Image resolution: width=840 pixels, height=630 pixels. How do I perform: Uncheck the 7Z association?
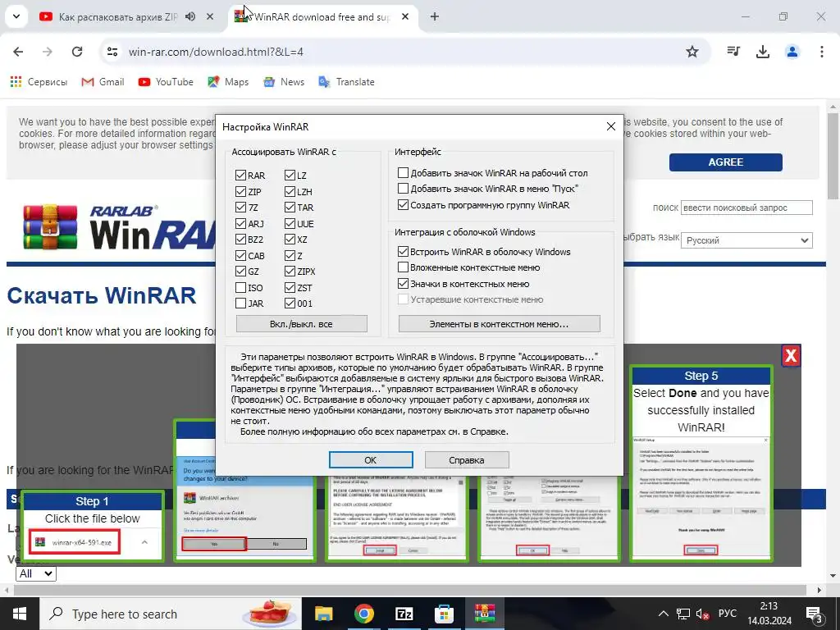tap(240, 208)
